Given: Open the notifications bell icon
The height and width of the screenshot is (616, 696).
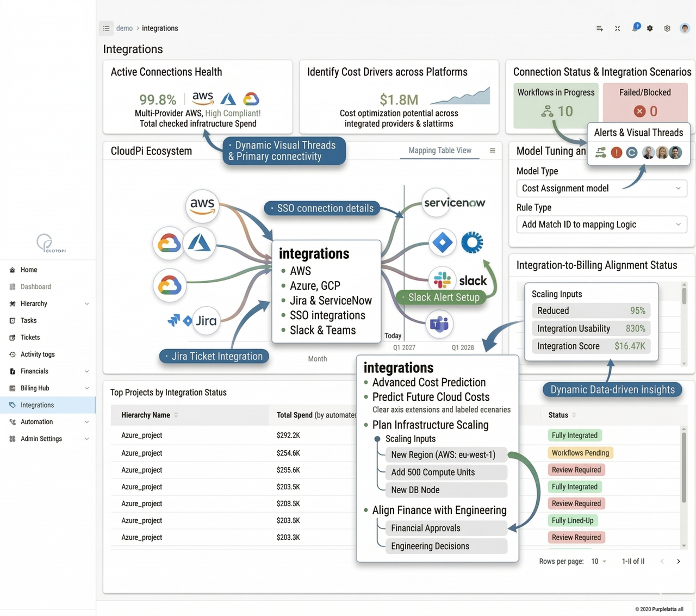Looking at the screenshot, I should click(x=635, y=28).
